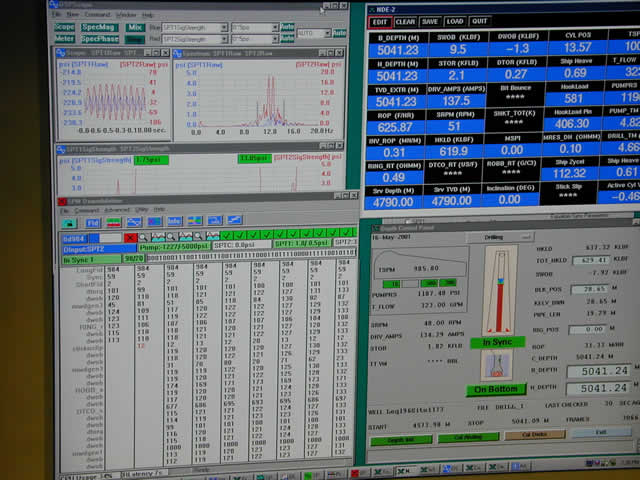
Task: Open the Advanced menu in demodulator window
Action: (117, 210)
